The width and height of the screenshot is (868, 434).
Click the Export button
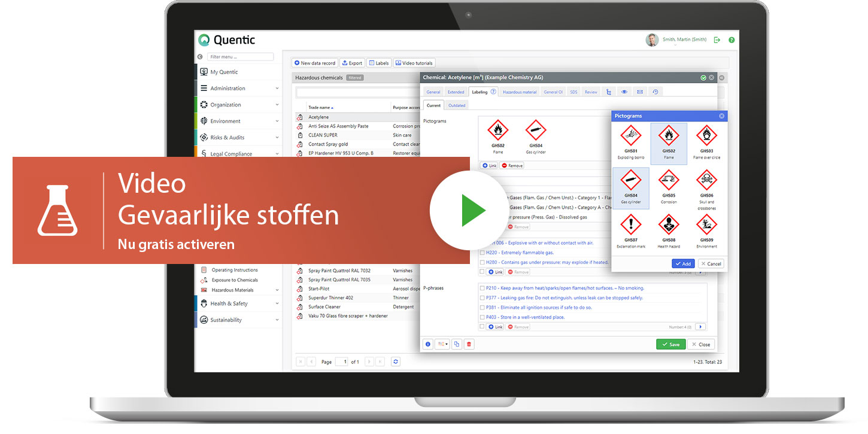pos(352,63)
